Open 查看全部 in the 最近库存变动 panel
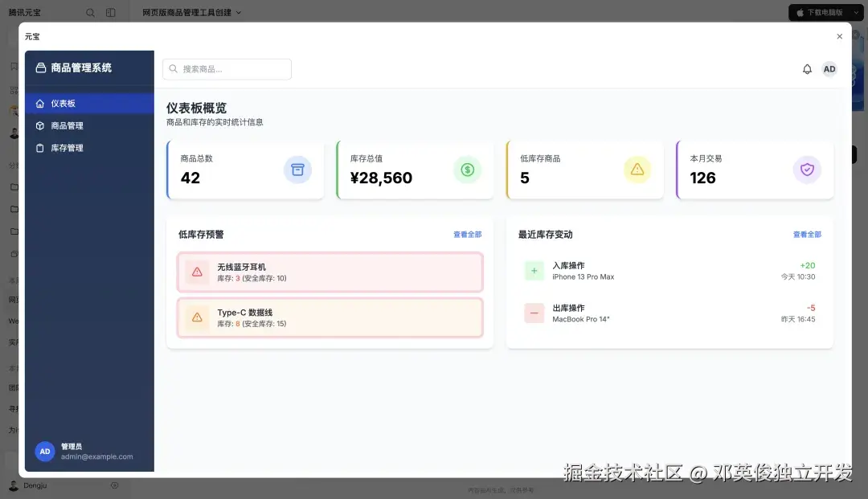Image resolution: width=868 pixels, height=499 pixels. point(806,234)
